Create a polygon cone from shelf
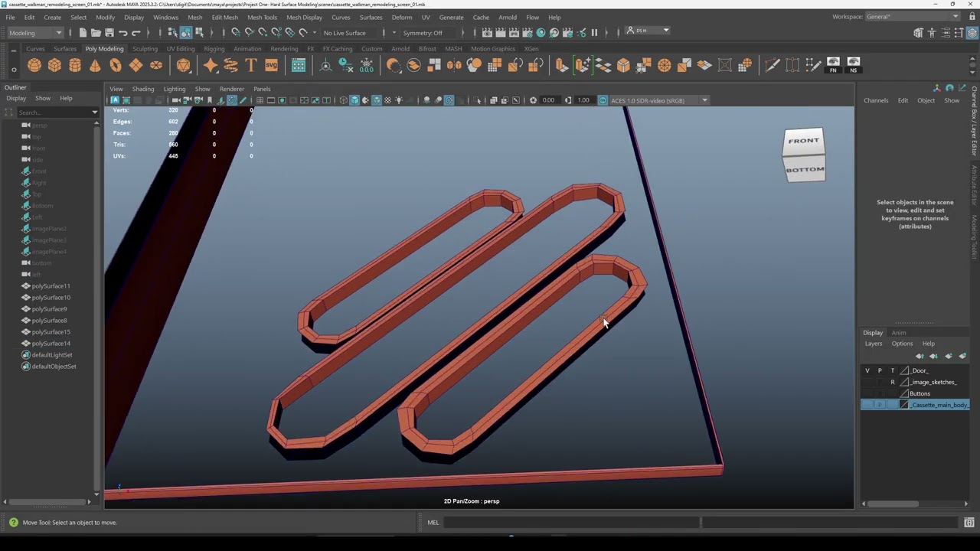This screenshot has height=551, width=980. tap(95, 66)
